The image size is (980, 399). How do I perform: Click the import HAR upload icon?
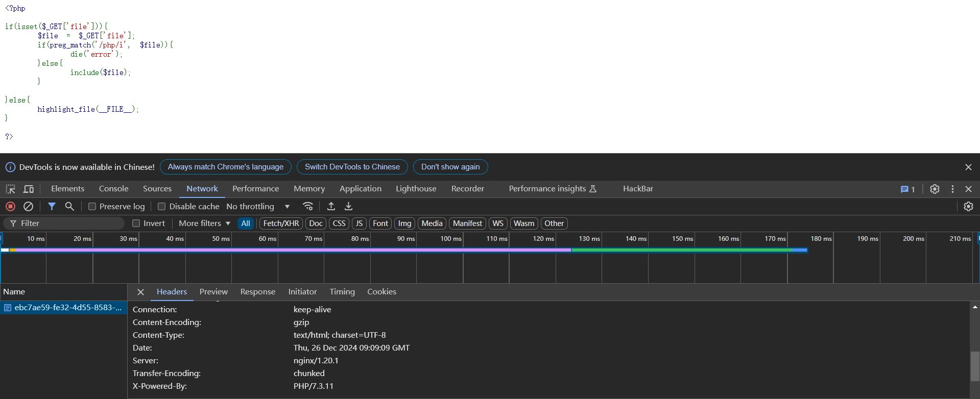click(x=331, y=206)
